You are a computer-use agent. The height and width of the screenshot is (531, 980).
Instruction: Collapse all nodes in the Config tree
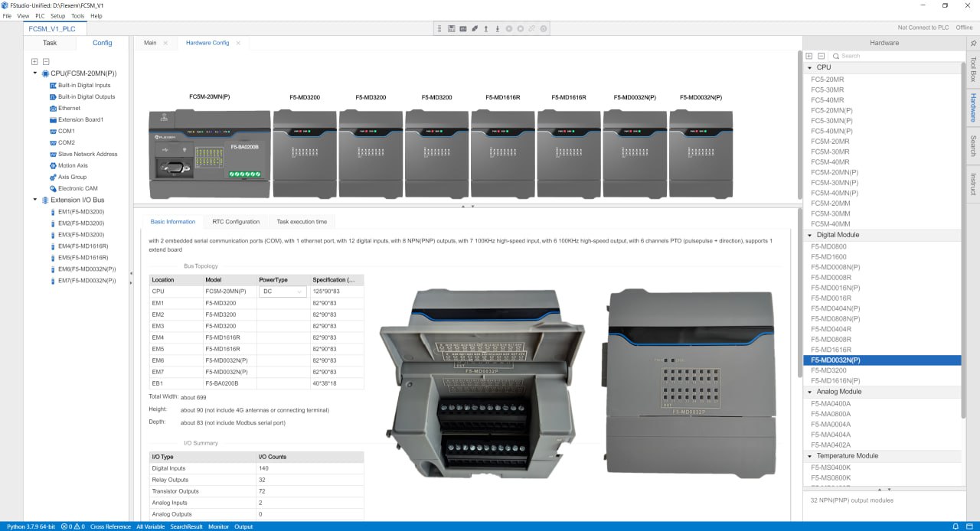tap(46, 62)
